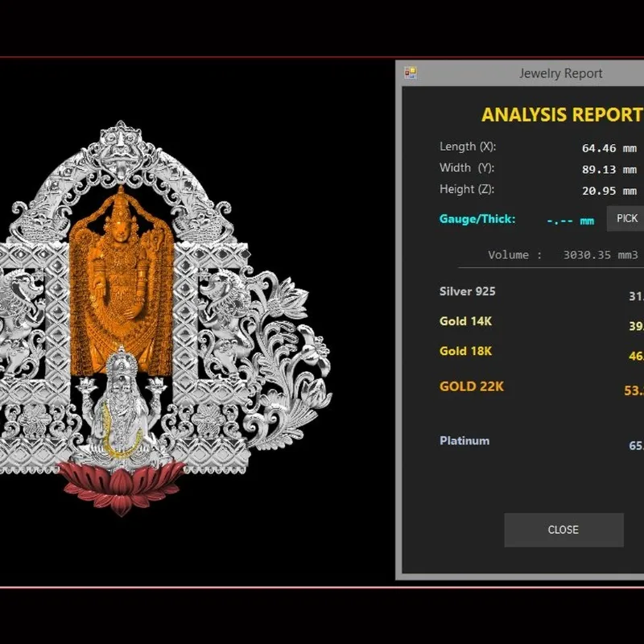Click the Platinum label
This screenshot has width=644, height=644.
464,440
